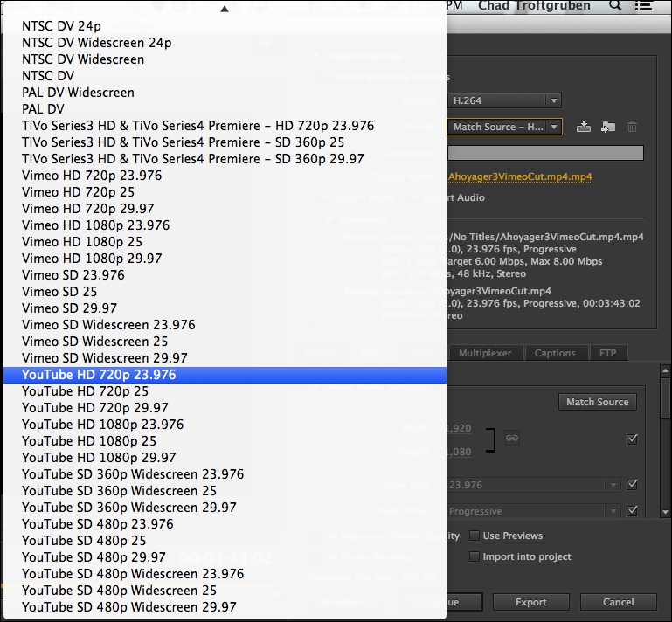The image size is (672, 622).
Task: Click the scroll-up arrow atop the preset list
Action: 224,9
